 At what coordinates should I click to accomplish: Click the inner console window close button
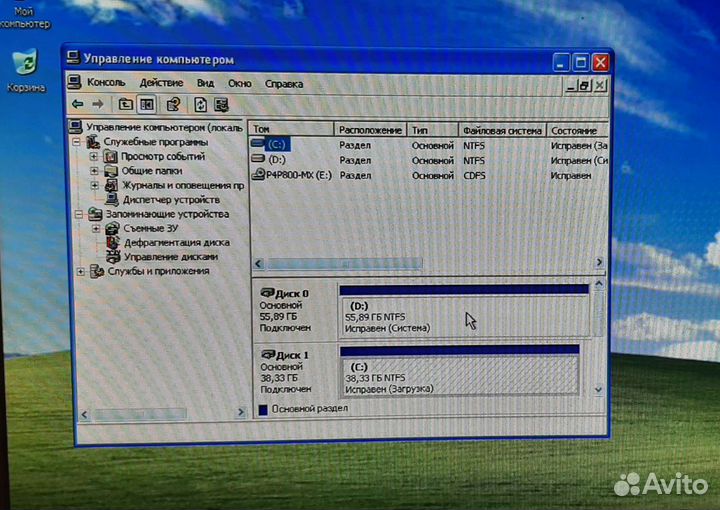[x=599, y=85]
